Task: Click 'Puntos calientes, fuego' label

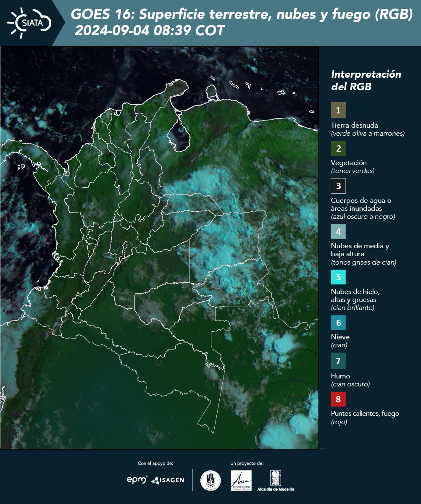Action: click(365, 414)
